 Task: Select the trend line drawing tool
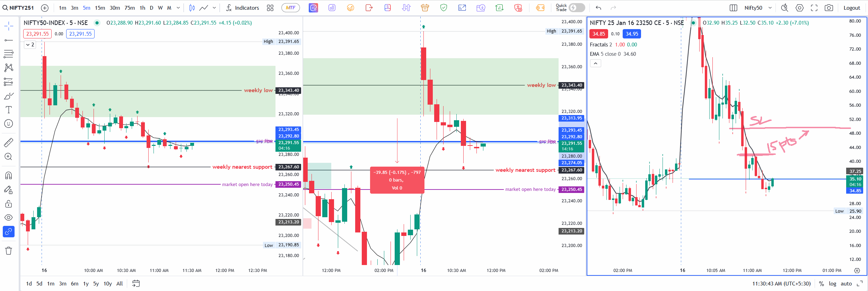(x=9, y=40)
